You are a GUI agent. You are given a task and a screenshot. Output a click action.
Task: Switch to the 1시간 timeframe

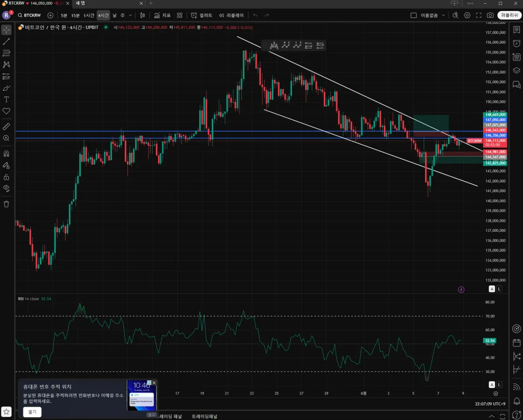pyautogui.click(x=89, y=15)
